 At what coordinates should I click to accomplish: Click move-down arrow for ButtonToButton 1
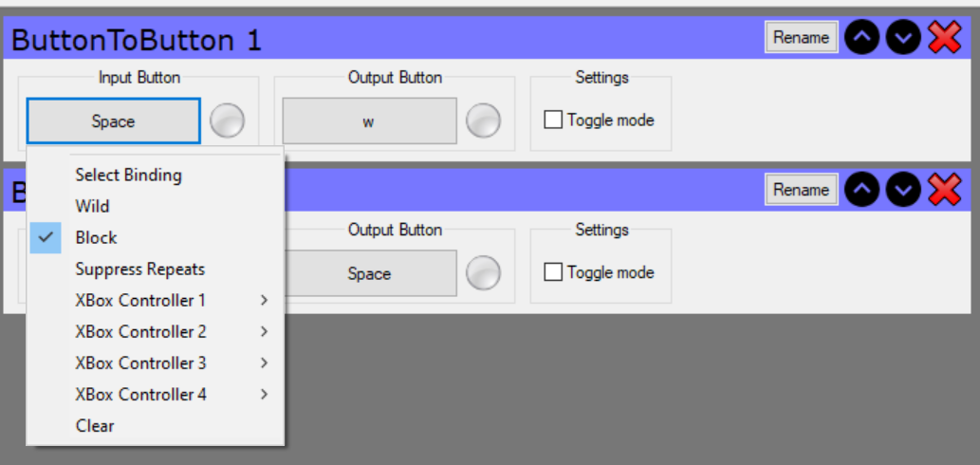pos(903,38)
